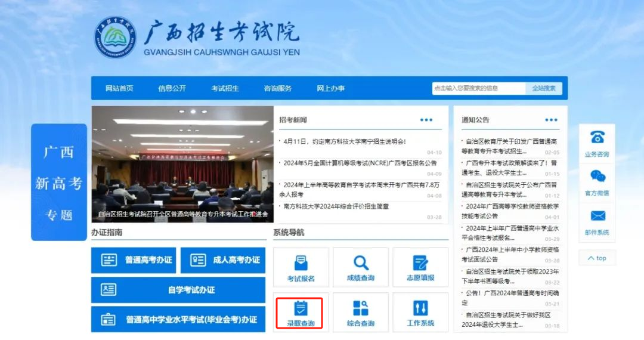
Task: Open news 2024年上半年高等教育自学考试本周末开考
Action: 360,189
